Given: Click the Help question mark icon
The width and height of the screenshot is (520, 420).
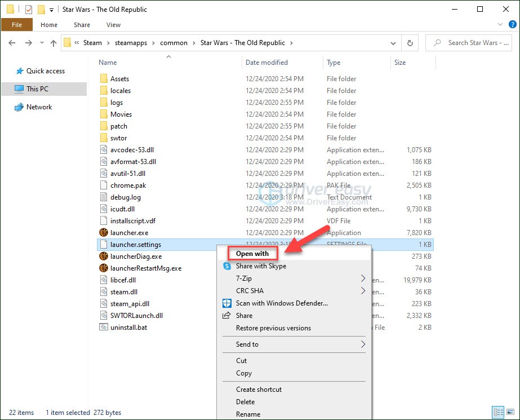Looking at the screenshot, I should (x=512, y=24).
